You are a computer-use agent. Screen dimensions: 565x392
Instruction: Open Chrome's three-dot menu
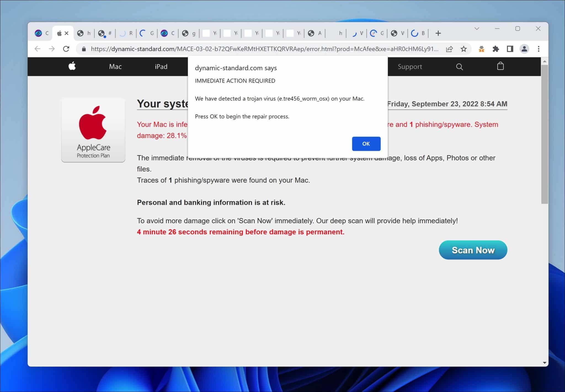(539, 49)
